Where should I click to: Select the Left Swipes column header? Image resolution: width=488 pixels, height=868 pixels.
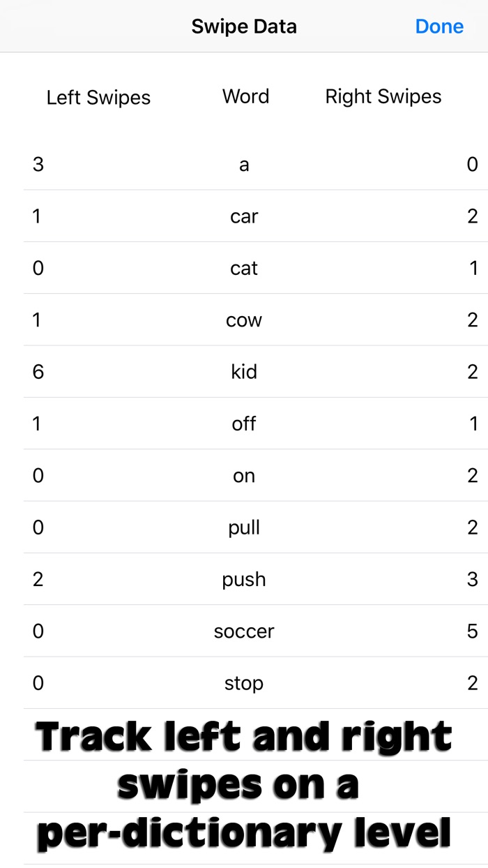[x=98, y=97]
